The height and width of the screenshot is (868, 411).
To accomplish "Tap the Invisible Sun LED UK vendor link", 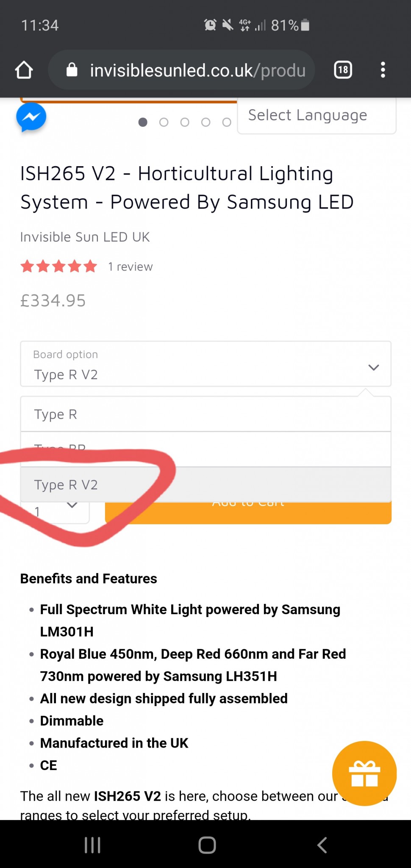I will coord(85,237).
